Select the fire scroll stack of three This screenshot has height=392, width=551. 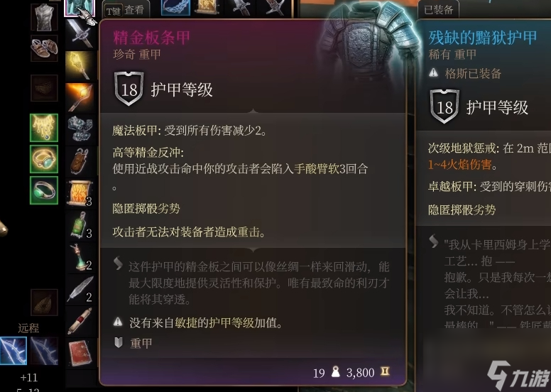[x=80, y=192]
